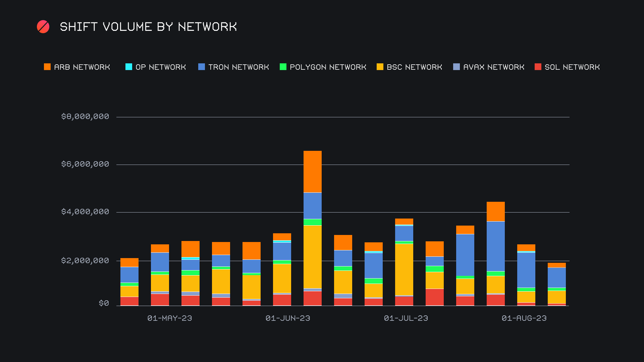
Task: Click the SOL Network red legend swatch
Action: 538,67
